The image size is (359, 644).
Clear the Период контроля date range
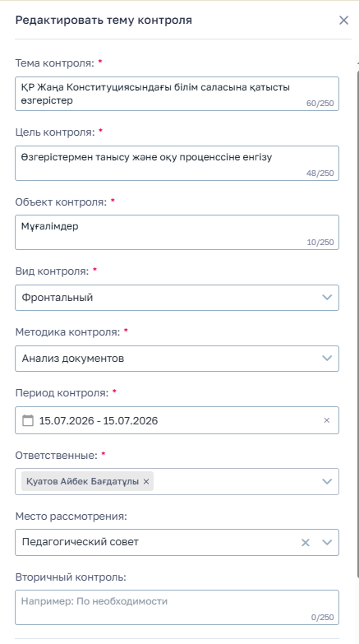click(x=327, y=420)
